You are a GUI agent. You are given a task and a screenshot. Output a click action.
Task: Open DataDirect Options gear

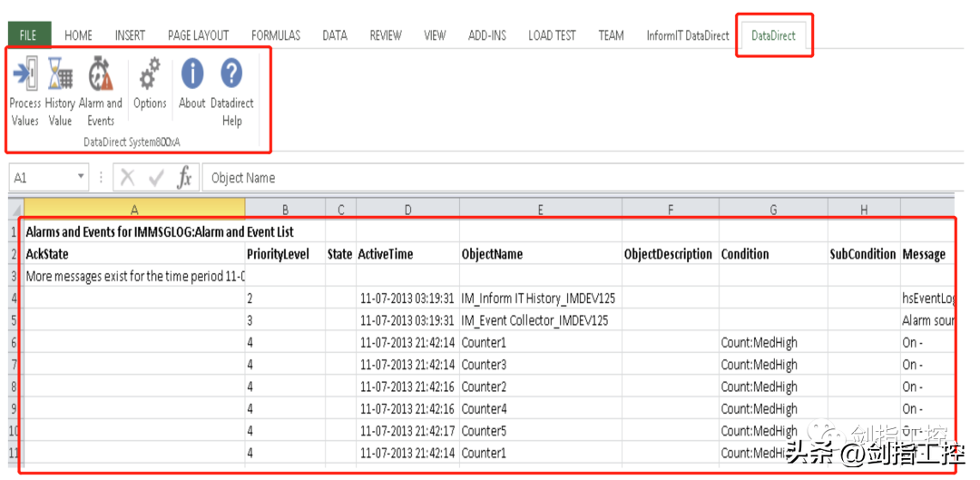pos(150,84)
